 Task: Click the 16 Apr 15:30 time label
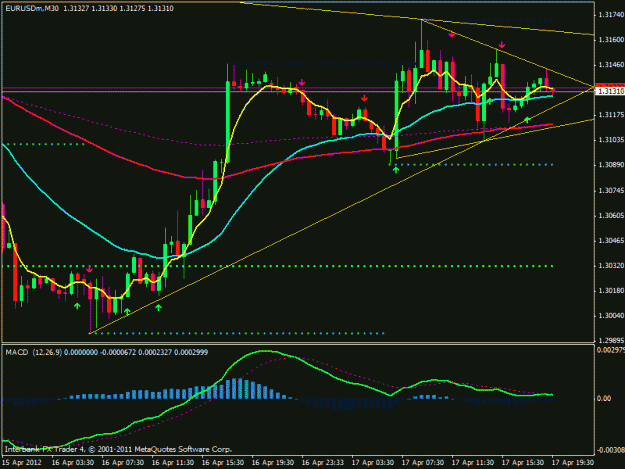222,463
